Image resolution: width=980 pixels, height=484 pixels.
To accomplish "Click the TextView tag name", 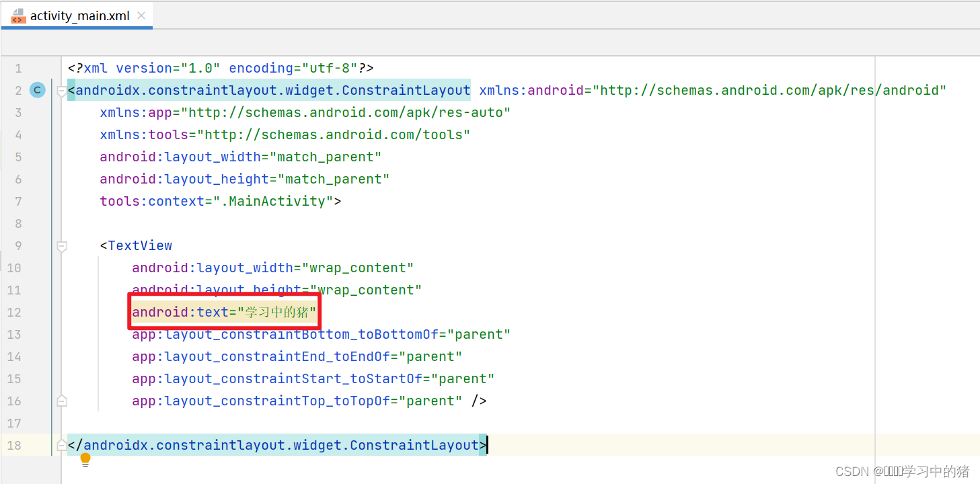I will coord(140,245).
